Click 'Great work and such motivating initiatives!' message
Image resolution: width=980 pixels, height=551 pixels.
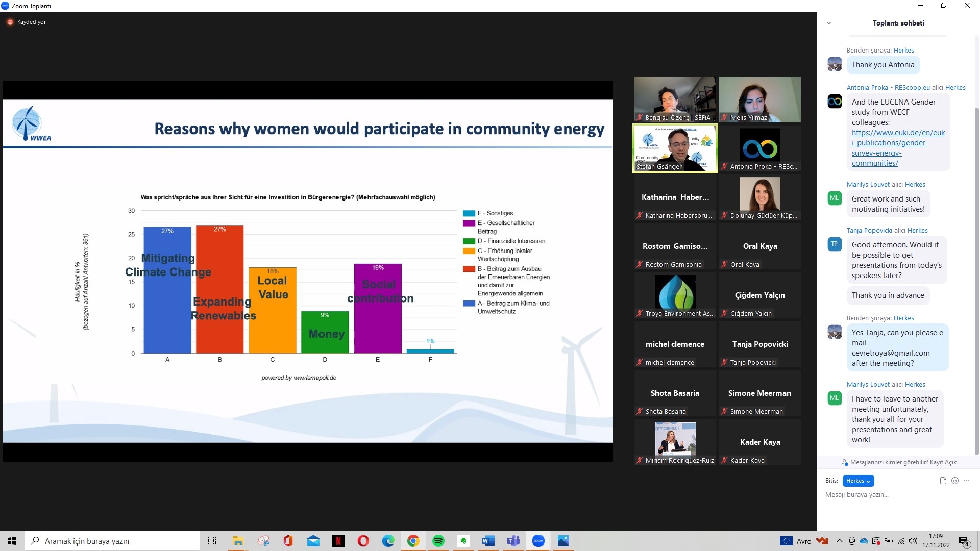tap(888, 204)
